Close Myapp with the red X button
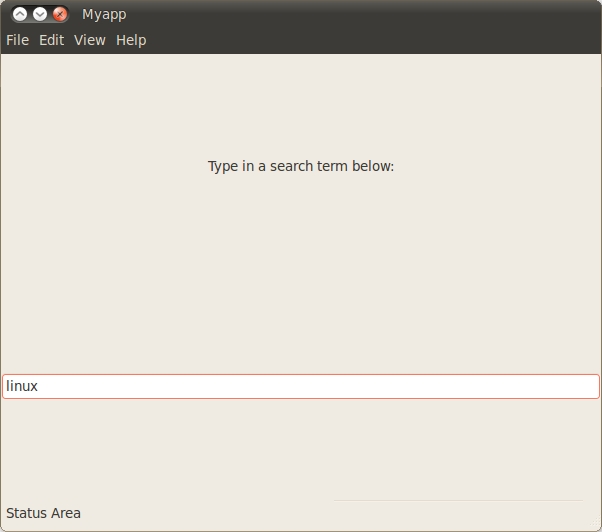This screenshot has width=602, height=532. 60,14
